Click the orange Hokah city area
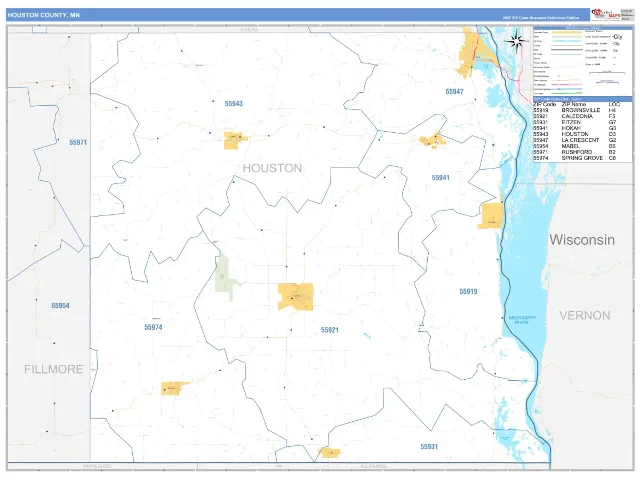 [x=433, y=140]
